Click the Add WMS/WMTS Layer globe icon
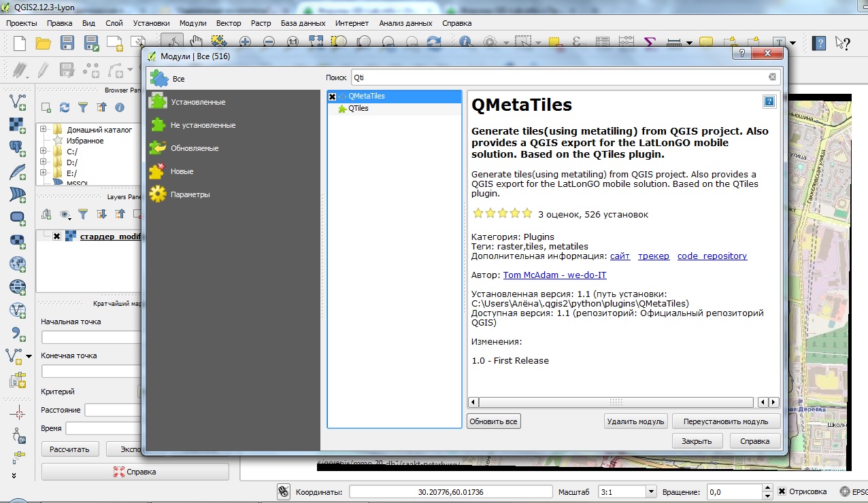 18,264
